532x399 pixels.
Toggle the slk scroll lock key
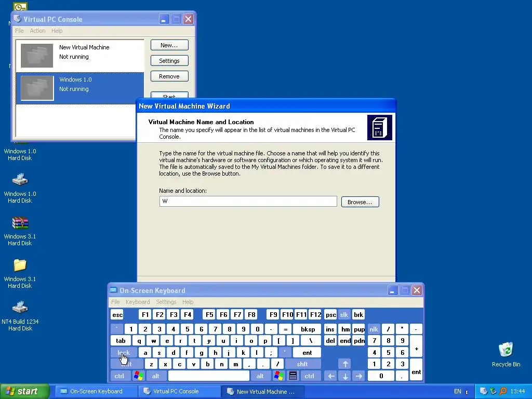[344, 314]
